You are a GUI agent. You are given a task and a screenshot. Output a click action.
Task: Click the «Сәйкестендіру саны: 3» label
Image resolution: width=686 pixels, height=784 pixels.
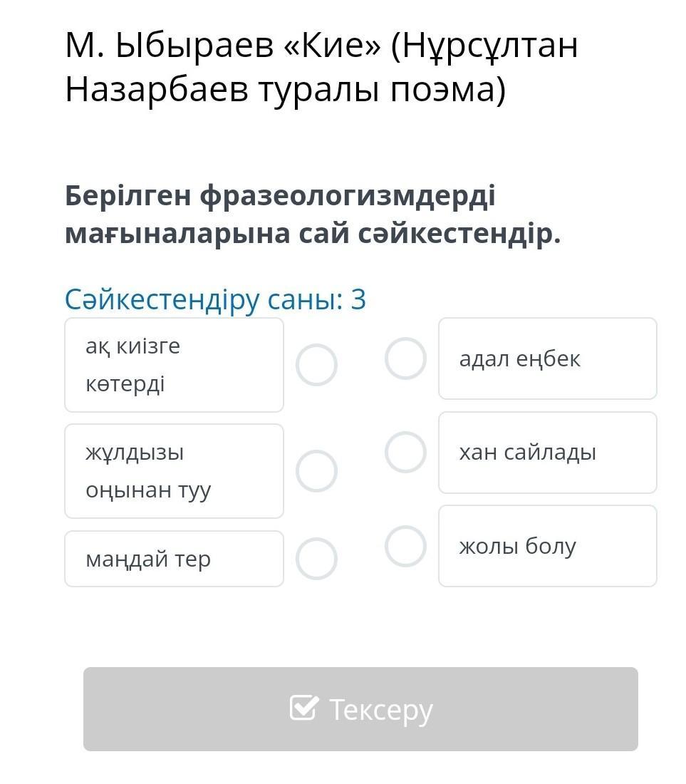[215, 299]
